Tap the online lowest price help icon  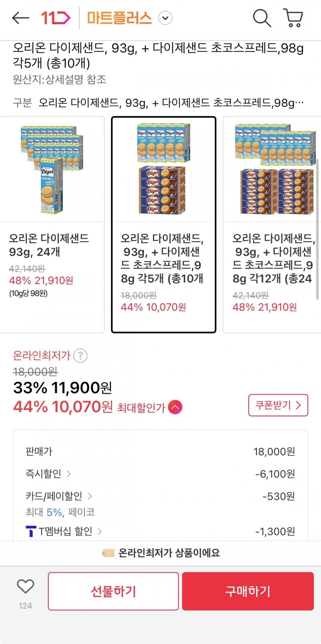pos(81,356)
